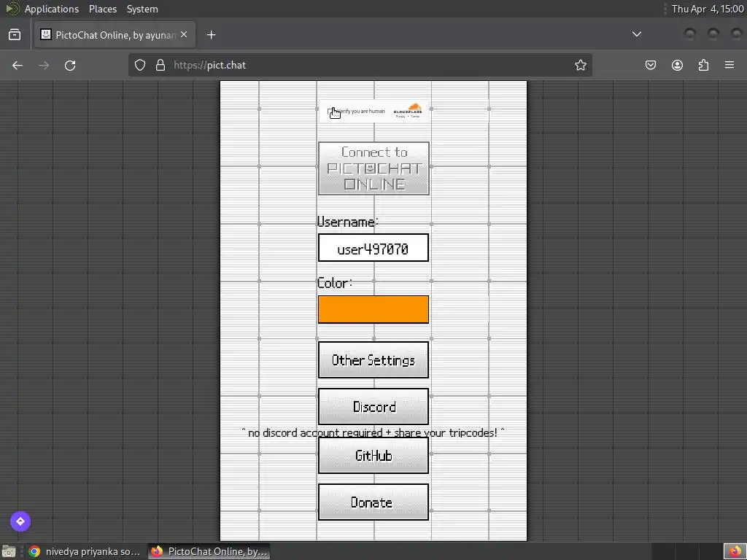Bookmark this page with the star
Viewport: 747px width, 560px height.
coord(580,65)
